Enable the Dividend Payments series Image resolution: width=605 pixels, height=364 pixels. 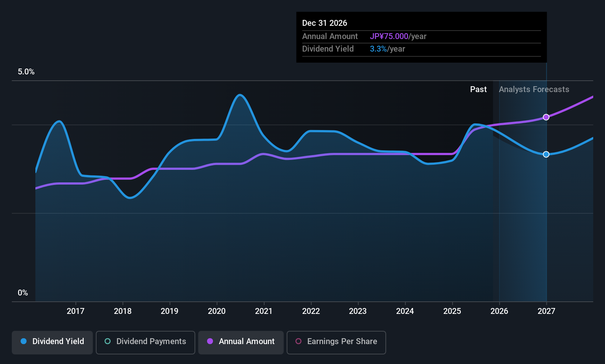point(145,342)
